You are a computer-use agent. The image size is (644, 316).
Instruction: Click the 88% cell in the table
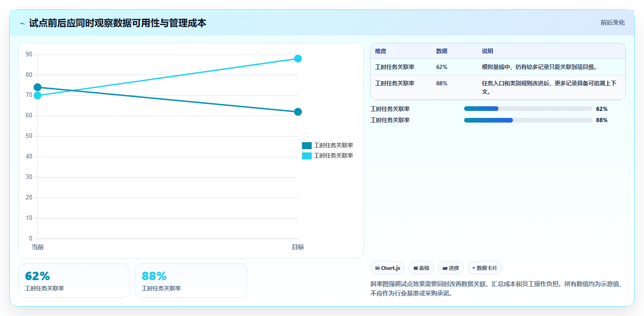coord(442,83)
